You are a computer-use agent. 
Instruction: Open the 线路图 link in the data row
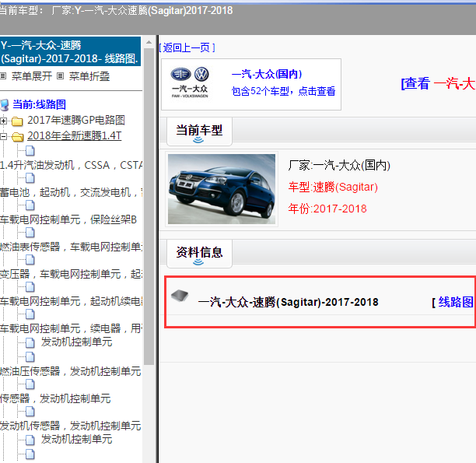[456, 302]
